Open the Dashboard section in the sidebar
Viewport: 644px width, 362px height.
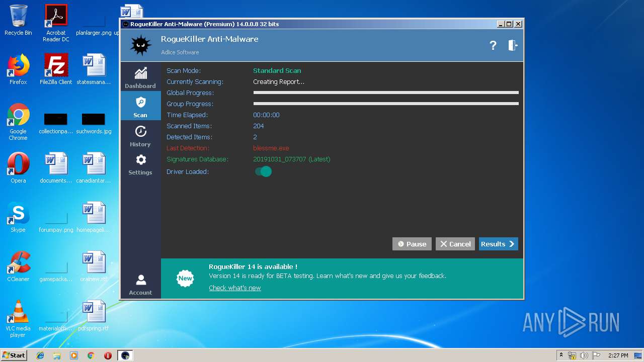pyautogui.click(x=140, y=77)
